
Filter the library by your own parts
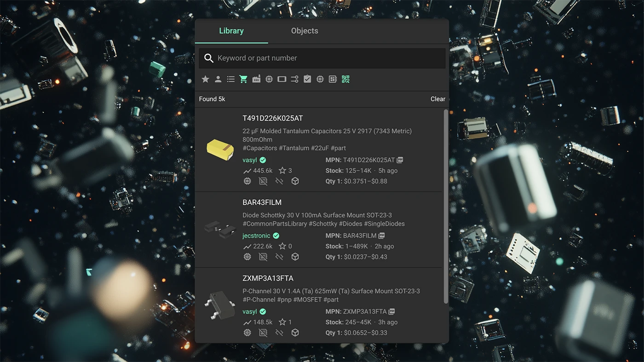pos(218,79)
